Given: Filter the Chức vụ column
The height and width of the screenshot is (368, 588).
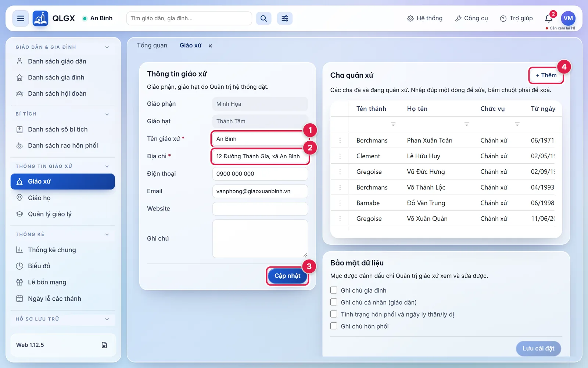Looking at the screenshot, I should 517,124.
